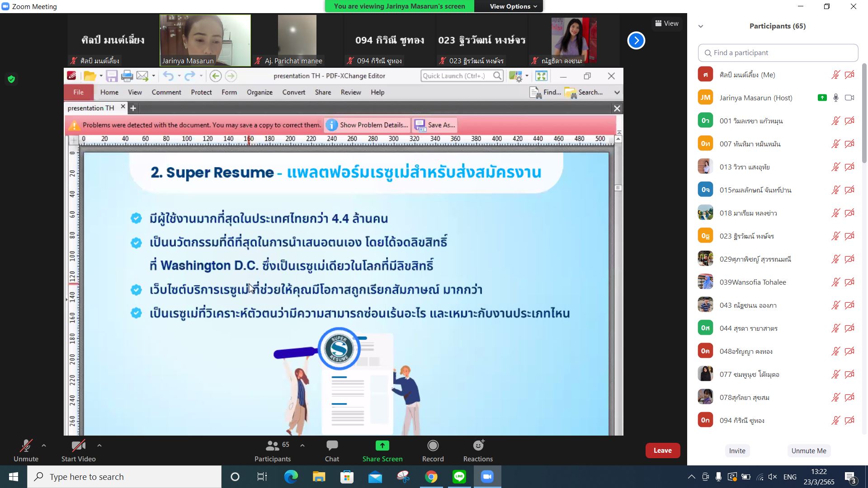Screen dimensions: 868x488
Task: Expand audio options arrow beside Unmute
Action: pos(44,446)
